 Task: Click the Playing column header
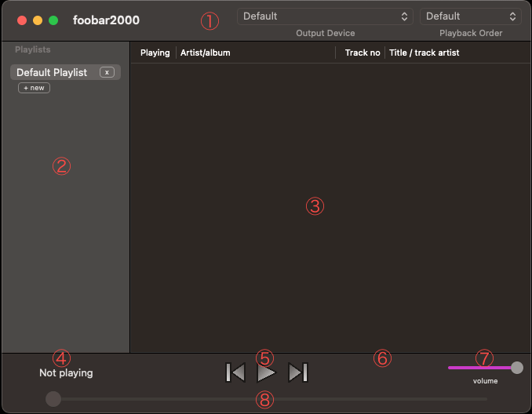click(x=155, y=53)
